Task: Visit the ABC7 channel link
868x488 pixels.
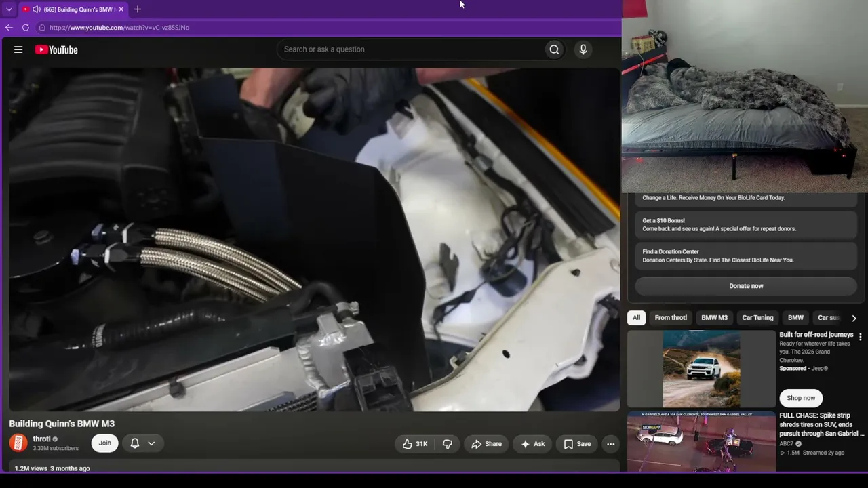Action: [x=787, y=444]
